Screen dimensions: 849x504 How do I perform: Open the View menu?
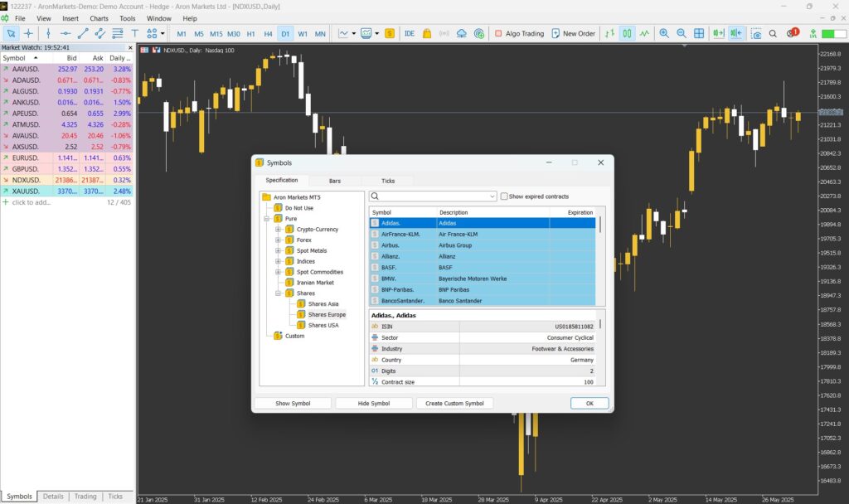44,18
